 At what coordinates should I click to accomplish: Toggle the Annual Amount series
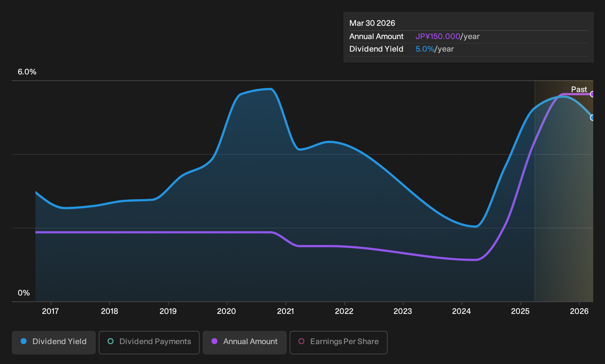245,342
